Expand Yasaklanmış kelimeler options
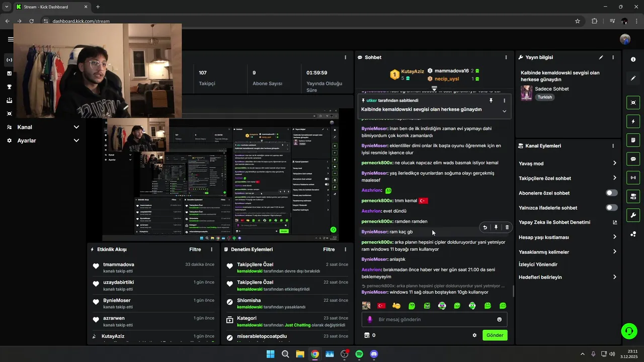This screenshot has height=362, width=644. pyautogui.click(x=614, y=252)
